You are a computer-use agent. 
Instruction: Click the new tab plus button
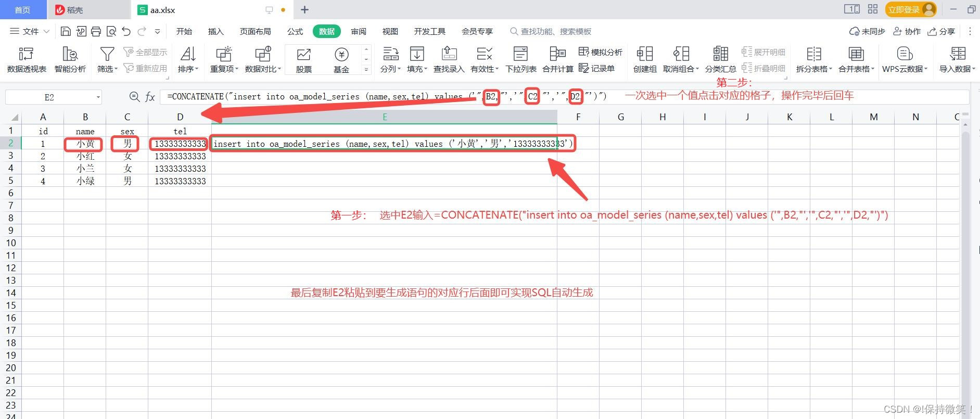tap(304, 10)
